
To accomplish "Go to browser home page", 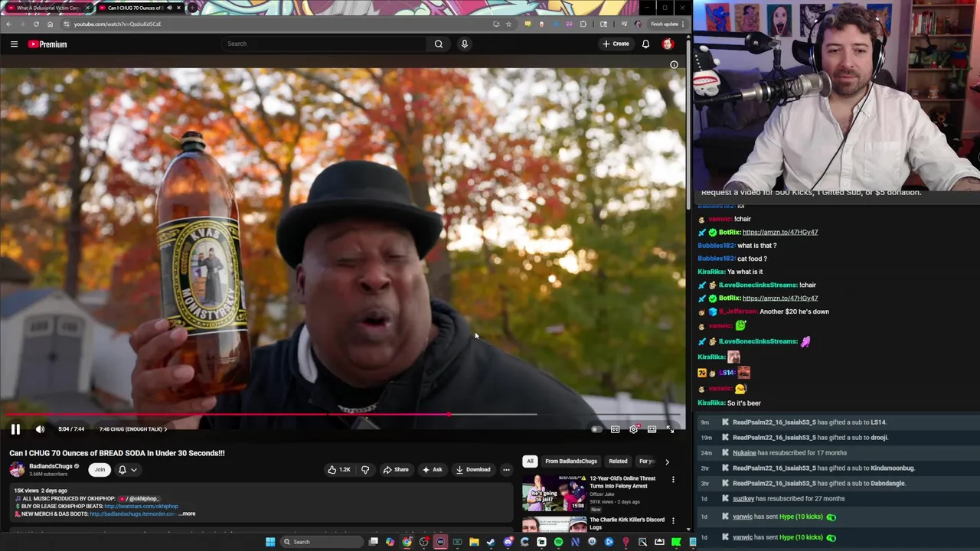I will point(50,24).
